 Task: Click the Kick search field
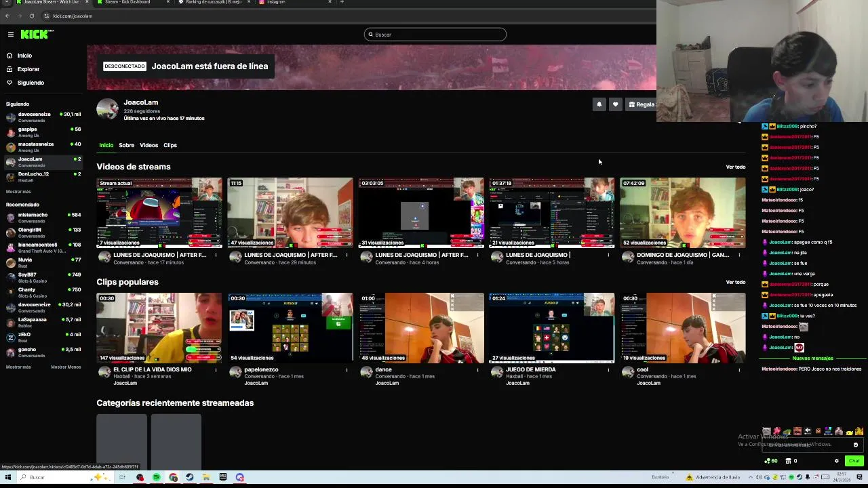point(435,35)
